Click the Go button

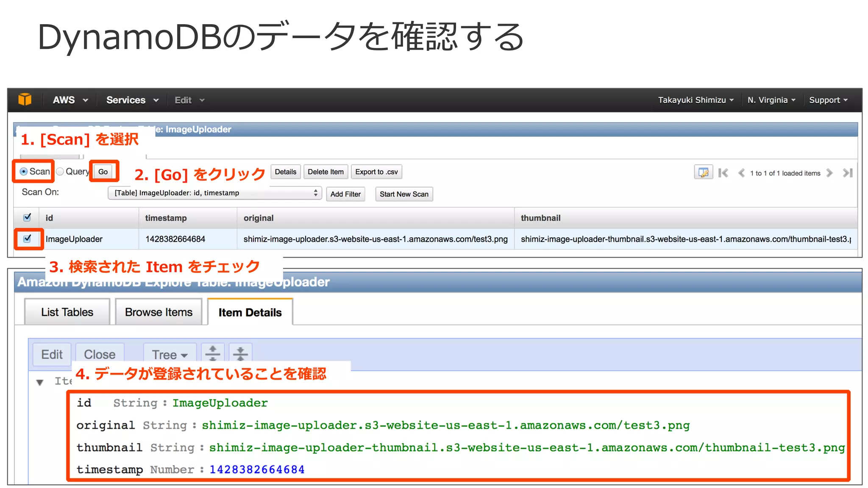pyautogui.click(x=103, y=172)
